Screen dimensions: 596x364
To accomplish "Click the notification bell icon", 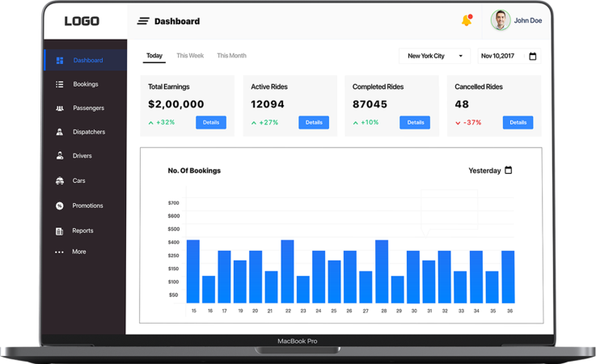I will [x=466, y=20].
